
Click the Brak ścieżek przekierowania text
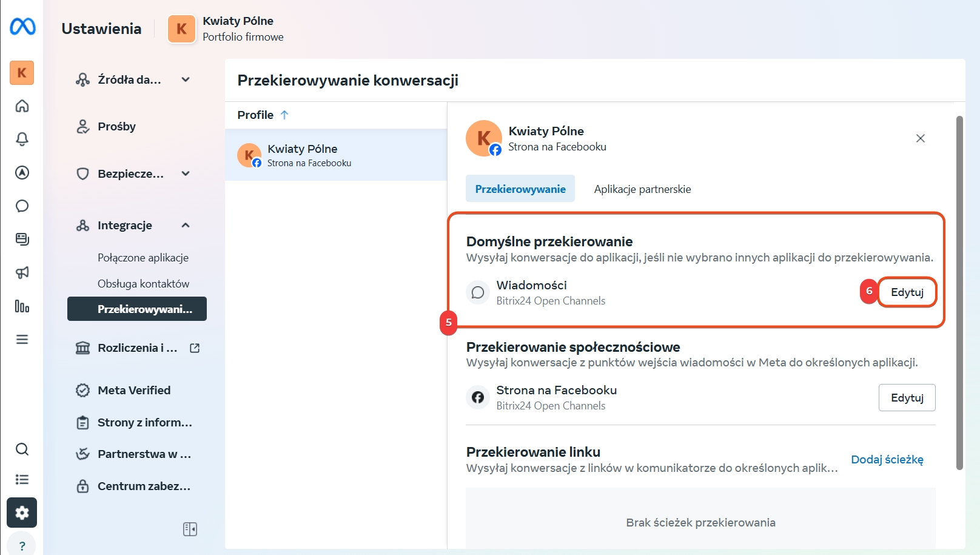(x=700, y=522)
